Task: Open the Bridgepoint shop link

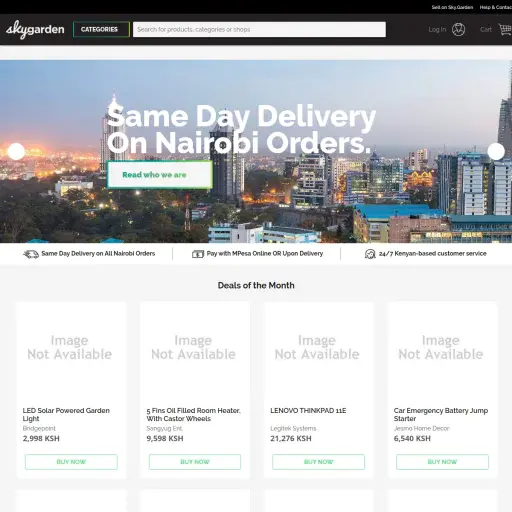Action: [x=39, y=428]
